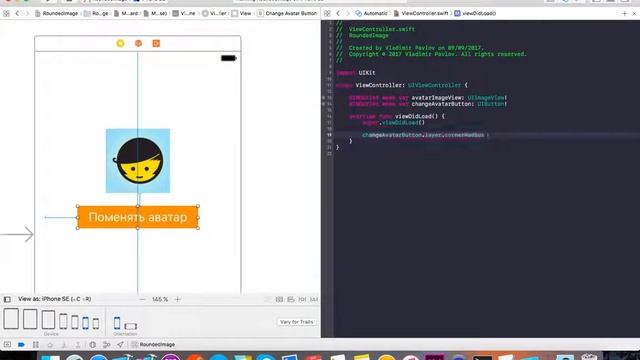Choose the largest iPhone device

[63, 321]
